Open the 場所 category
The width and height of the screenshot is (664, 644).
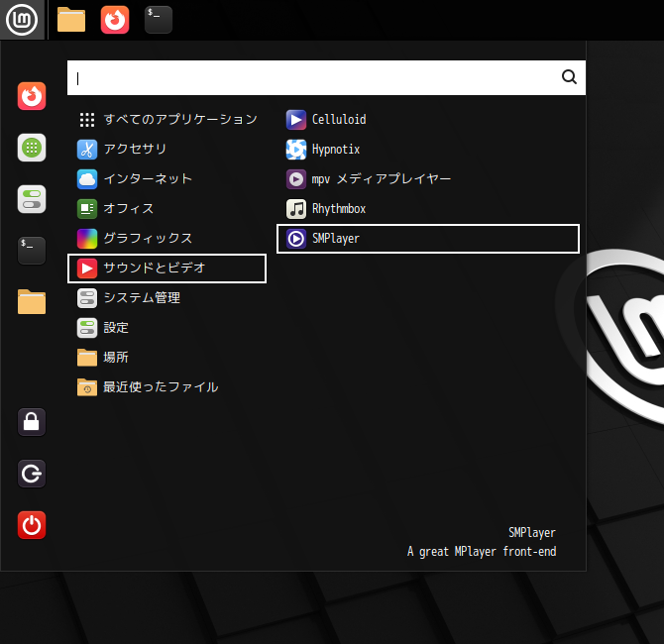(x=166, y=358)
